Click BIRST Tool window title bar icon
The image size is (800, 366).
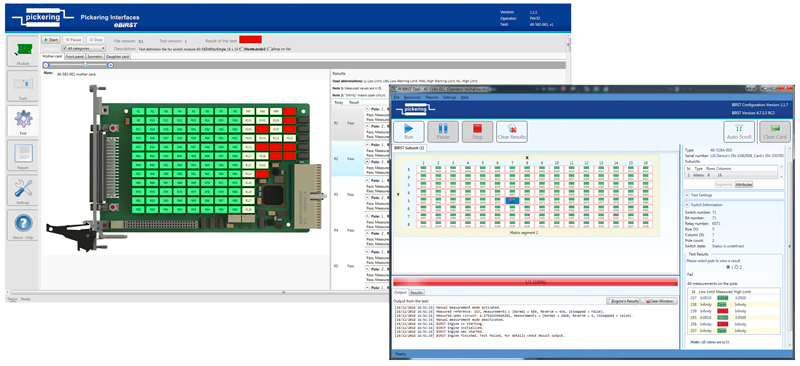click(x=394, y=89)
